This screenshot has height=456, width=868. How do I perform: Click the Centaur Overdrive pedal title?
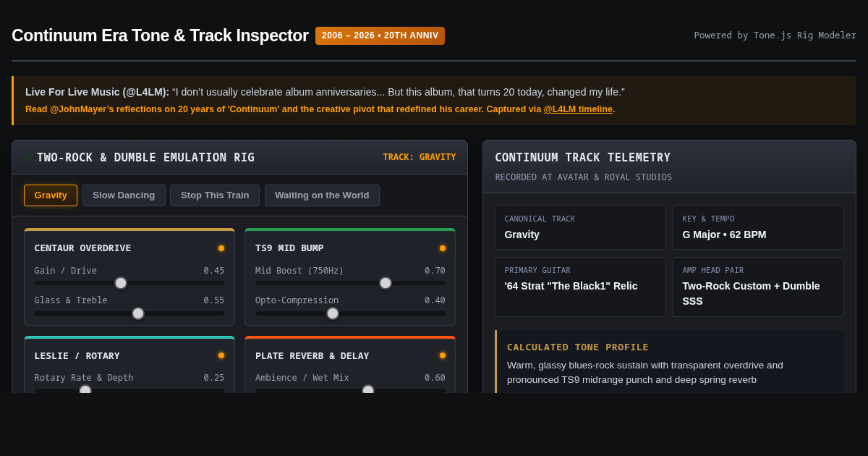tap(82, 248)
